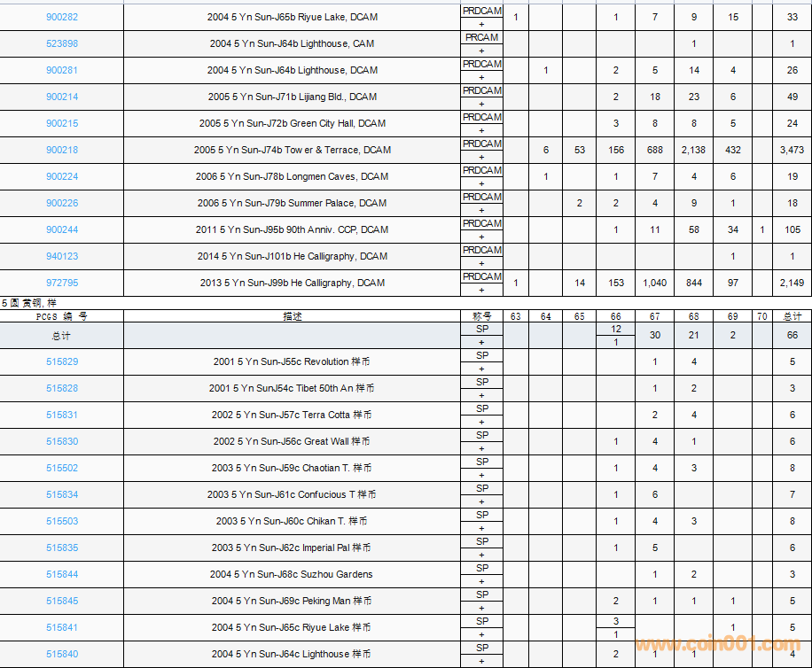This screenshot has width=812, height=668.
Task: Open PCGS number 972795
Action: [62, 283]
